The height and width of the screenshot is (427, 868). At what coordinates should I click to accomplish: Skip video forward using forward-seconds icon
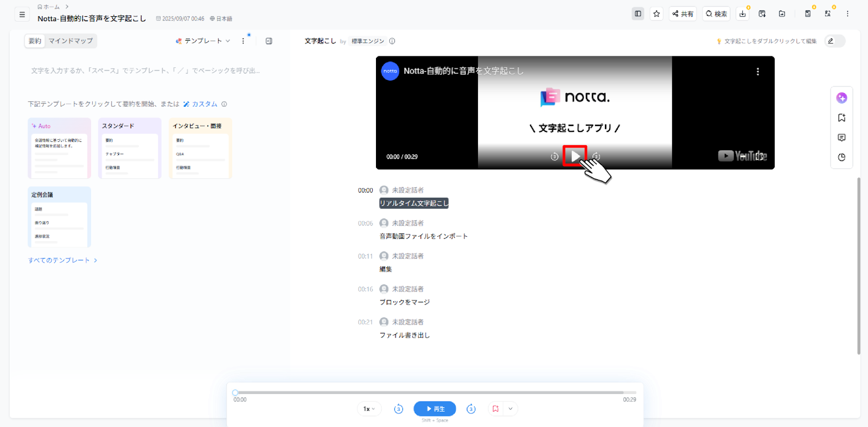point(596,157)
